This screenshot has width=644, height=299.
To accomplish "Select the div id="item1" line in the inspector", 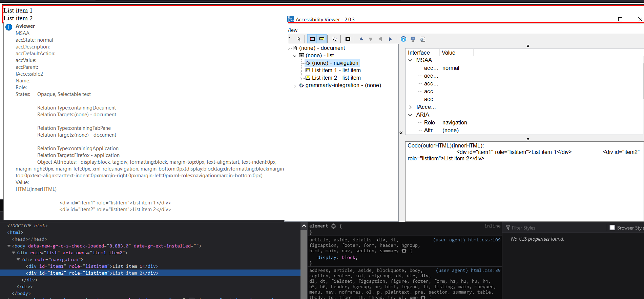I will [150, 266].
